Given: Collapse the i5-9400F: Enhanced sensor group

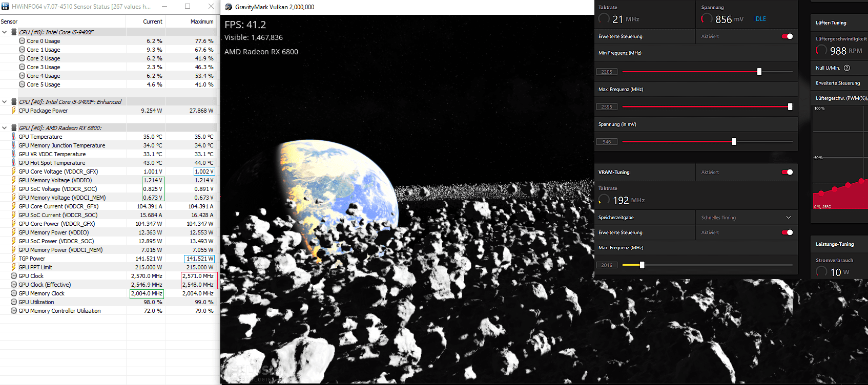Looking at the screenshot, I should (5, 102).
